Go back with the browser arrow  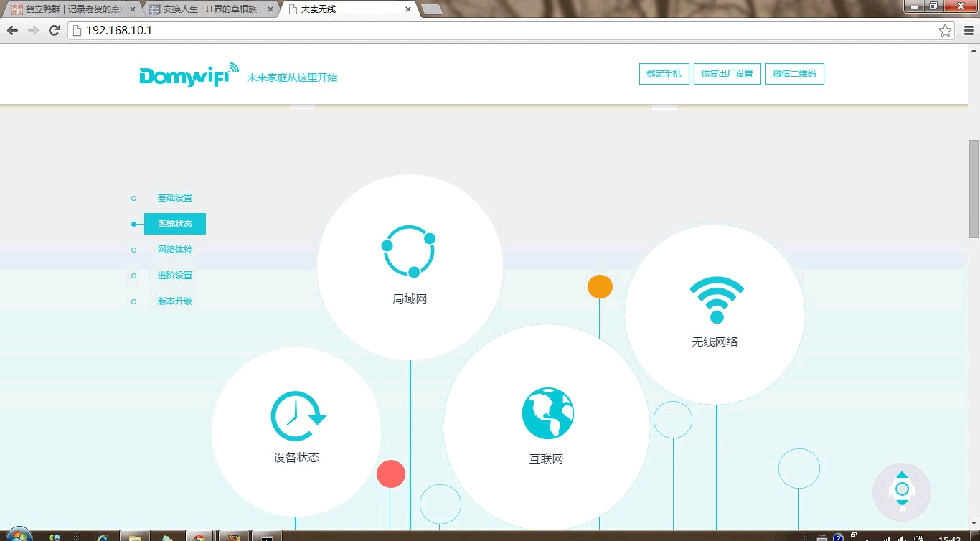tap(12, 30)
